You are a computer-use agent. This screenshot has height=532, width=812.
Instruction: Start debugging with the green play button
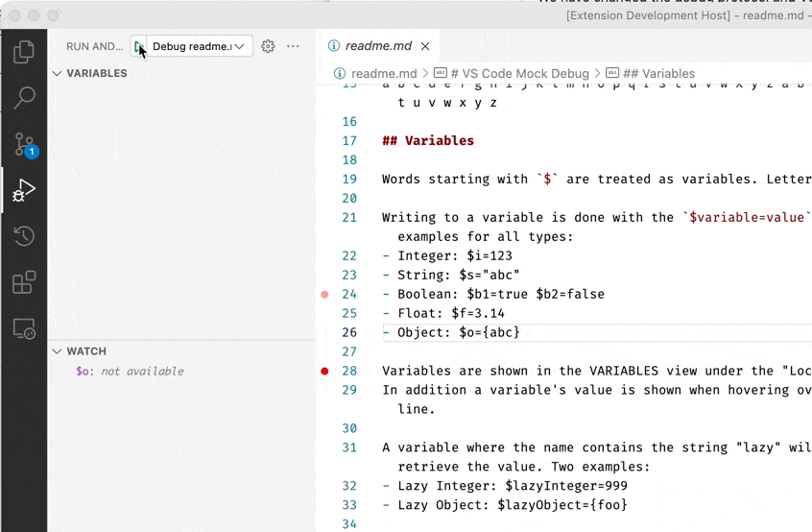[x=139, y=47]
